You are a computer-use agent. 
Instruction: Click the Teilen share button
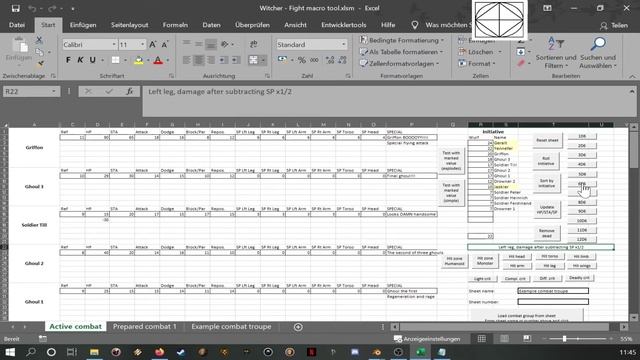(614, 25)
